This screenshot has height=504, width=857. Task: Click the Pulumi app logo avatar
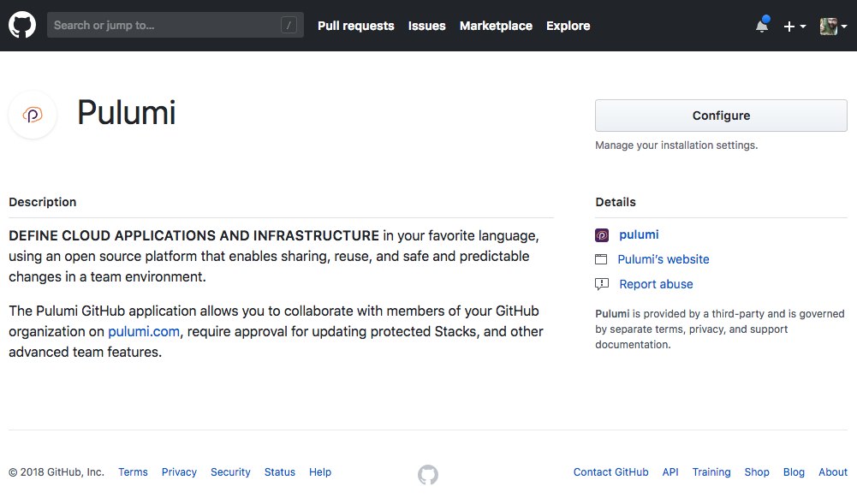(33, 115)
